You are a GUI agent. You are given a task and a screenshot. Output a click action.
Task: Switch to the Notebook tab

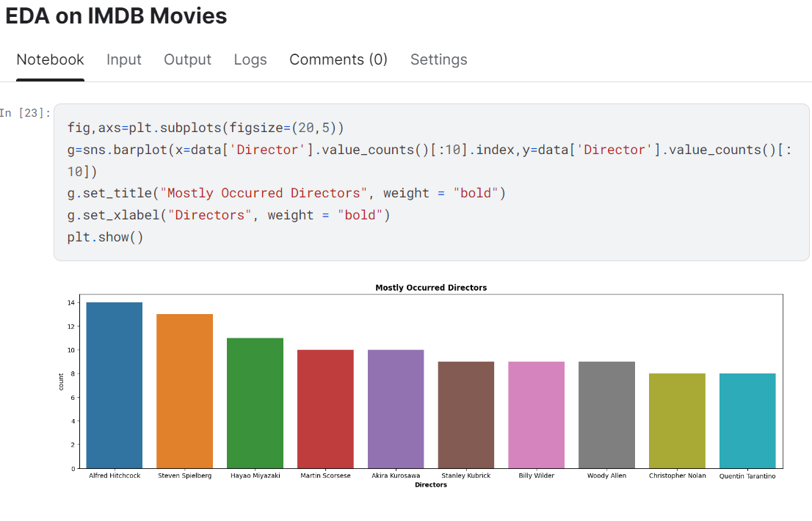(50, 59)
